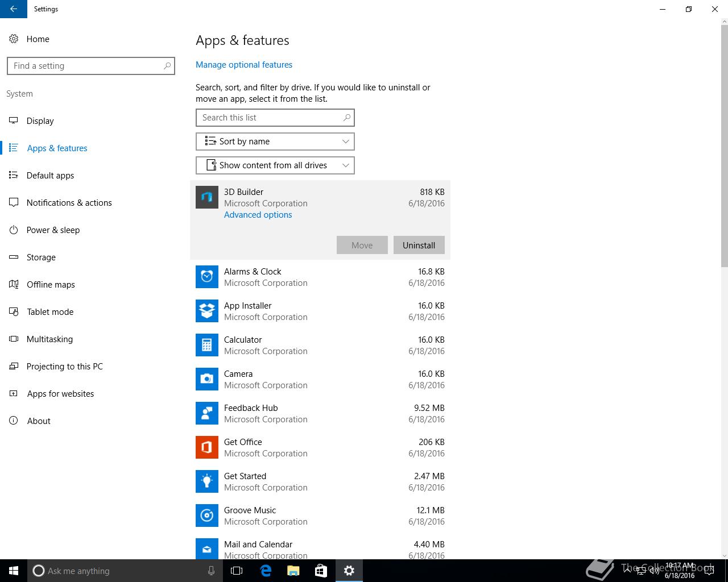Click the Feedback Hub app icon
This screenshot has width=728, height=582.
pos(207,413)
